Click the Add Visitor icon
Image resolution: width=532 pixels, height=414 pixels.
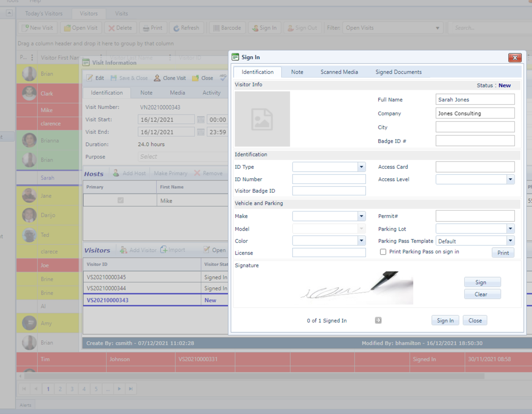[123, 250]
